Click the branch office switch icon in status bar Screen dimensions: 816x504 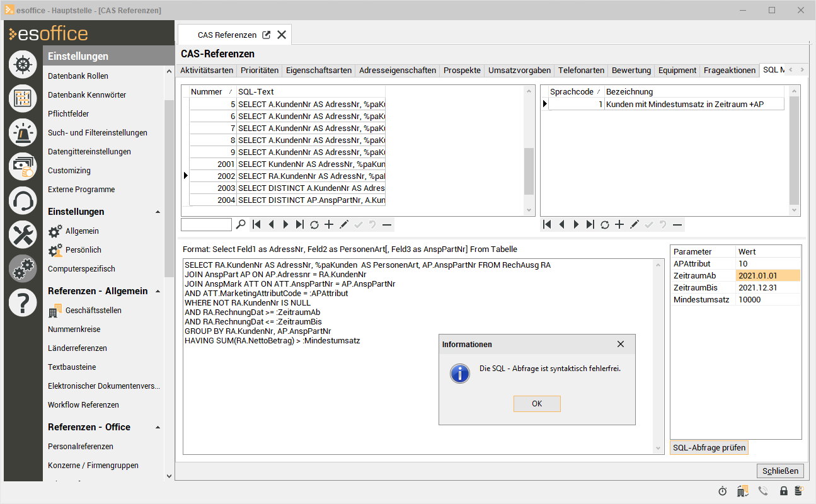pos(743,491)
